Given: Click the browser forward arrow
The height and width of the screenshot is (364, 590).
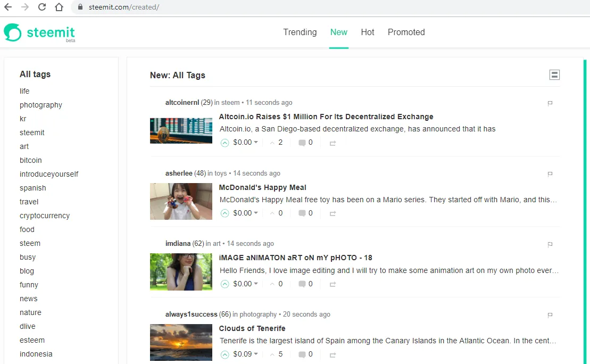Looking at the screenshot, I should point(25,7).
